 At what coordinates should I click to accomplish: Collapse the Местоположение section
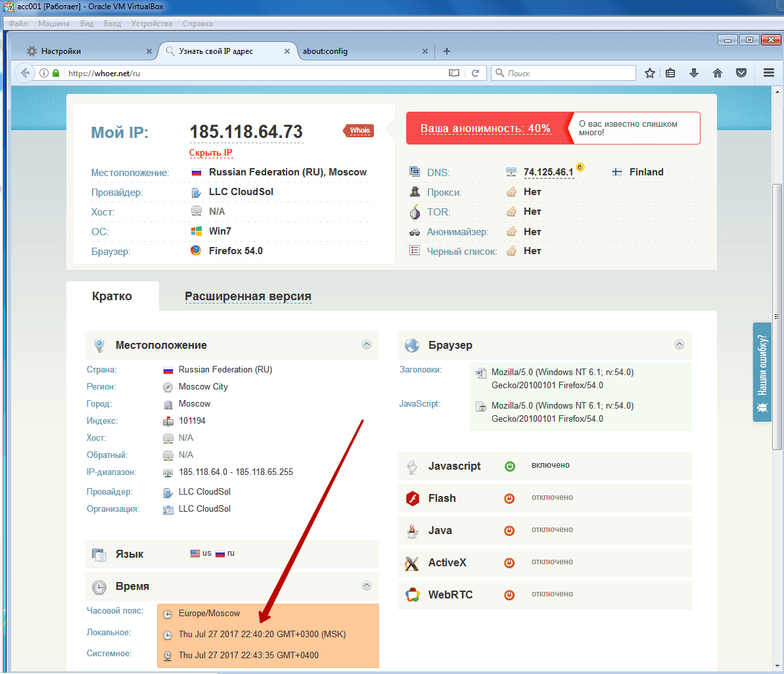[x=367, y=344]
